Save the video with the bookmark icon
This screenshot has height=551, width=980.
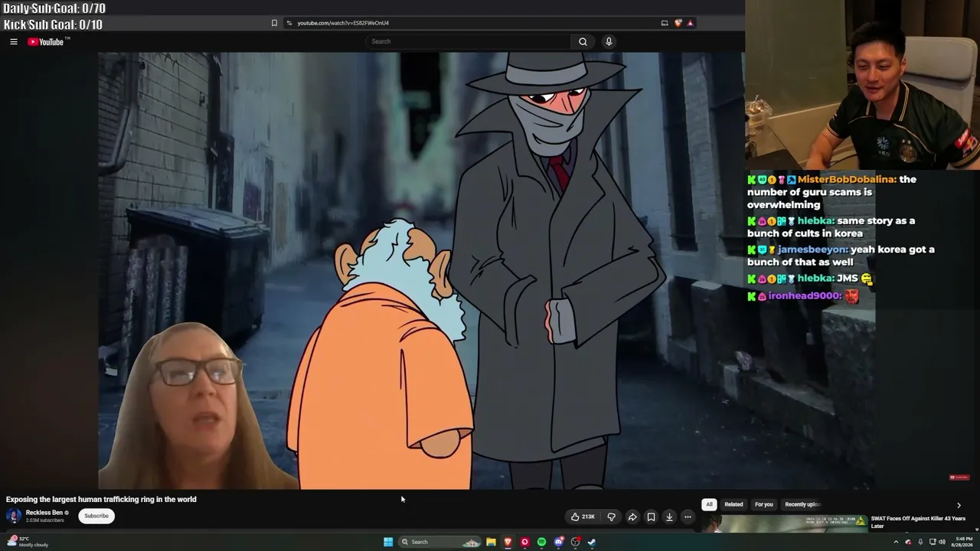pos(651,517)
